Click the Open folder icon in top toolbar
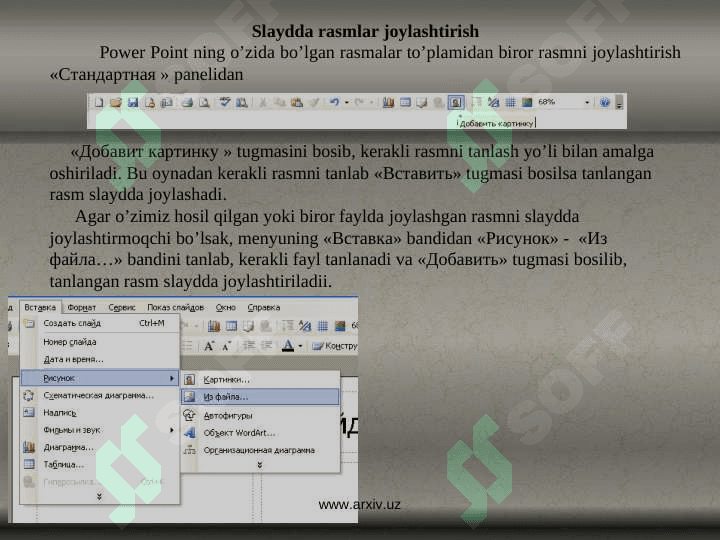Viewport: 720px width, 540px height. click(x=116, y=102)
